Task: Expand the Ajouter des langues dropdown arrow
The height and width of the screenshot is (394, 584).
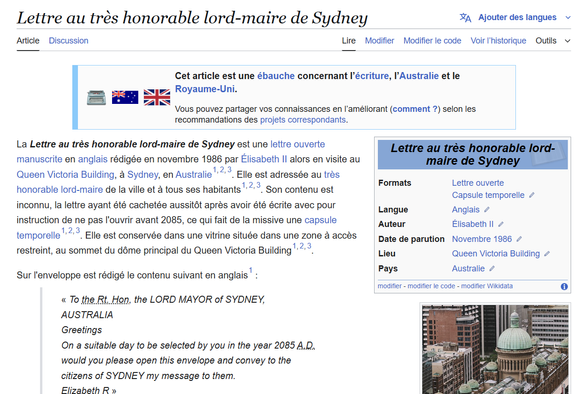Action: (x=568, y=18)
